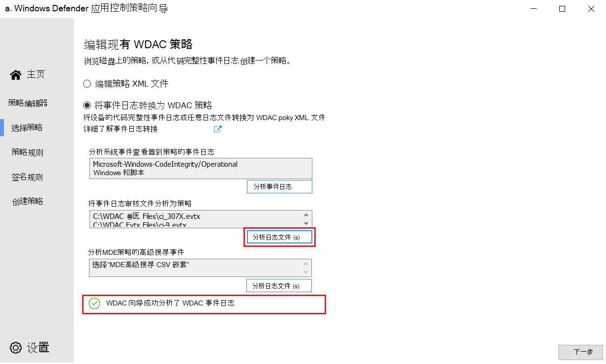The height and width of the screenshot is (364, 606).
Task: Click 分析日志文件 button under MDE CSV box
Action: 279,285
